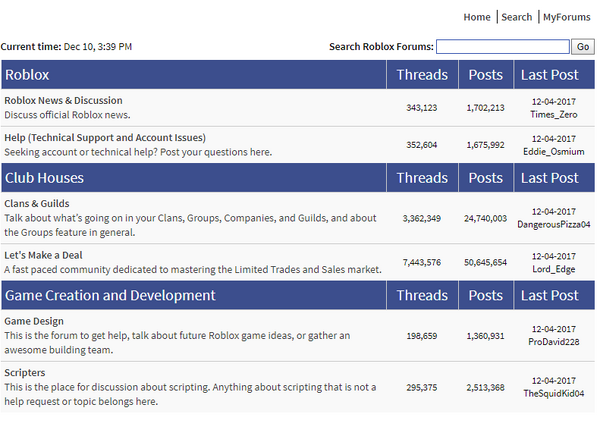Click post count 2,513,368
600x436 pixels.
pos(485,388)
